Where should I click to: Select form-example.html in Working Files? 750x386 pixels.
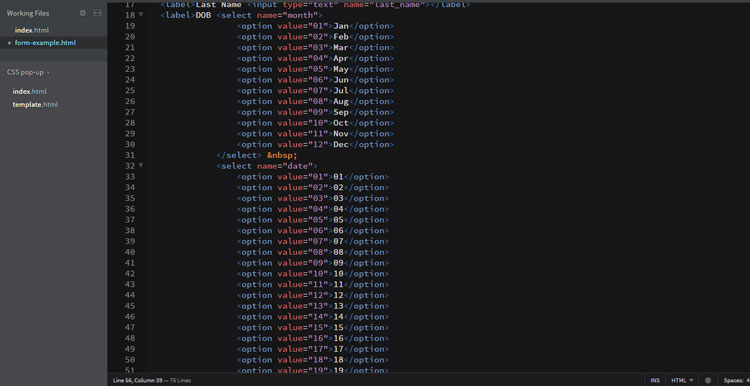(x=45, y=43)
